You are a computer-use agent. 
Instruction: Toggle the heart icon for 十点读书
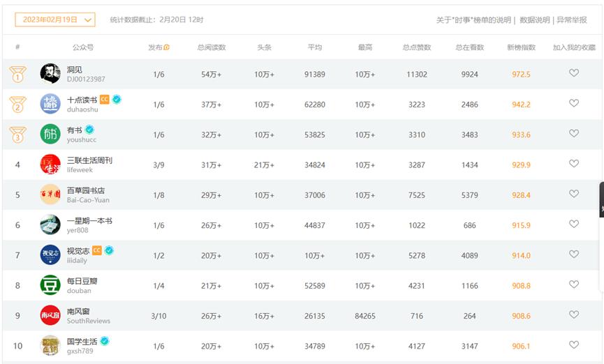[574, 103]
